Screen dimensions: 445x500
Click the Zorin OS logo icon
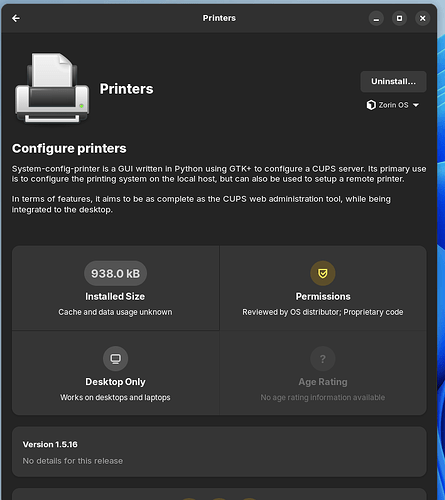click(371, 105)
